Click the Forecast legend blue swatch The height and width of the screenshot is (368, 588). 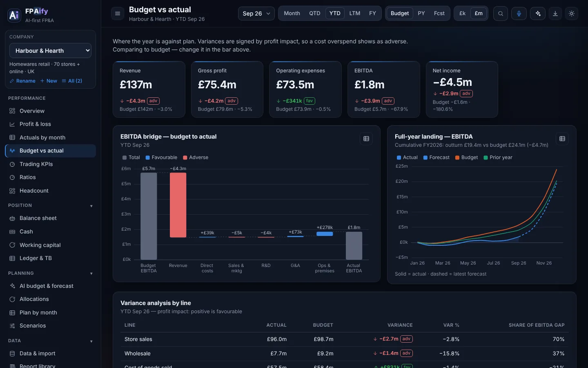tap(425, 157)
